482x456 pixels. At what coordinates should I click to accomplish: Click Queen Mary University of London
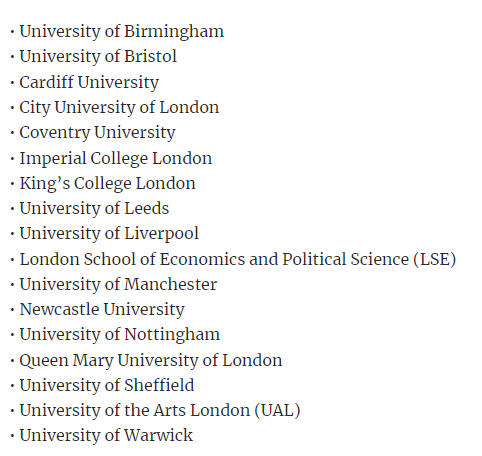(151, 361)
